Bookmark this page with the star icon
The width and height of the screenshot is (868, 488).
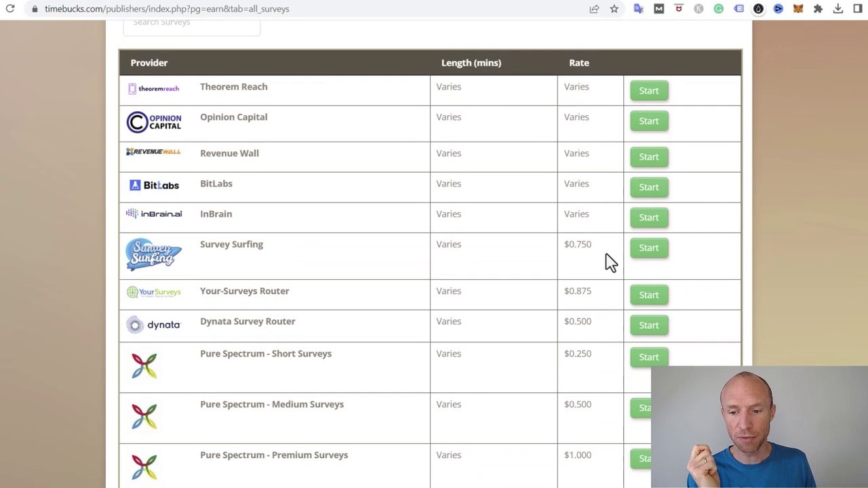tap(614, 9)
